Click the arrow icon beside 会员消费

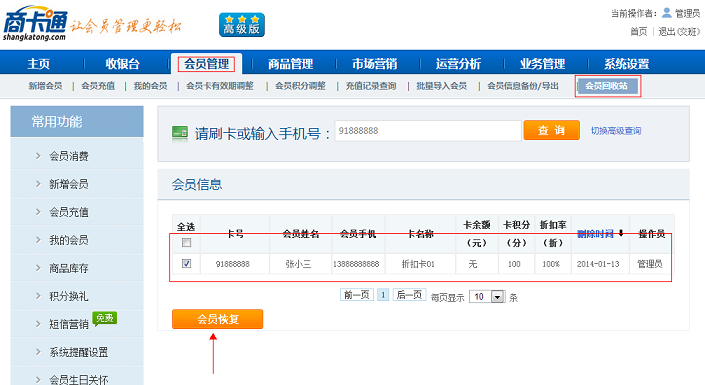38,156
